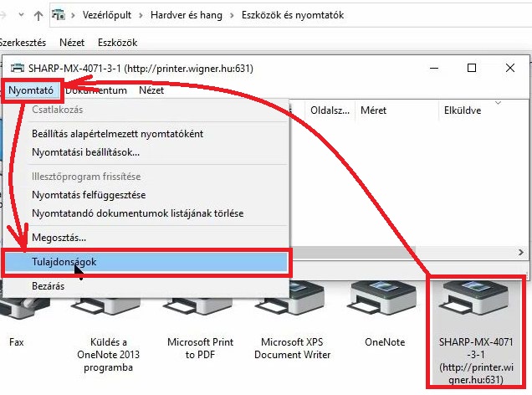Image resolution: width=532 pixels, height=395 pixels.
Task: Expand chevron after Vezérlőpult breadcrumb
Action: (x=141, y=15)
